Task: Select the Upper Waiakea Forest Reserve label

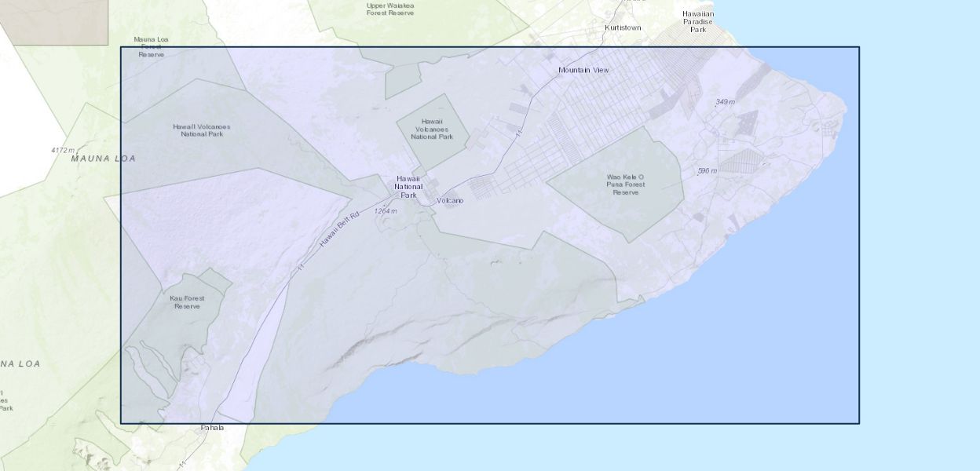Action: (390, 9)
